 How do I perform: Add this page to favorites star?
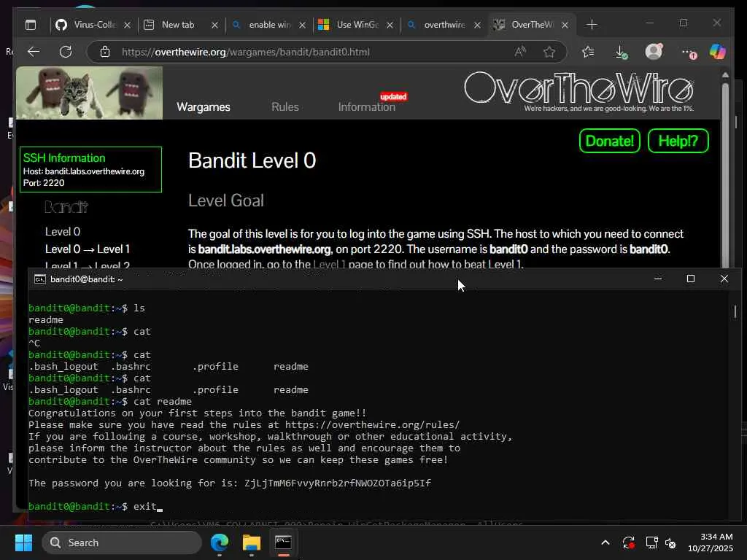point(549,52)
